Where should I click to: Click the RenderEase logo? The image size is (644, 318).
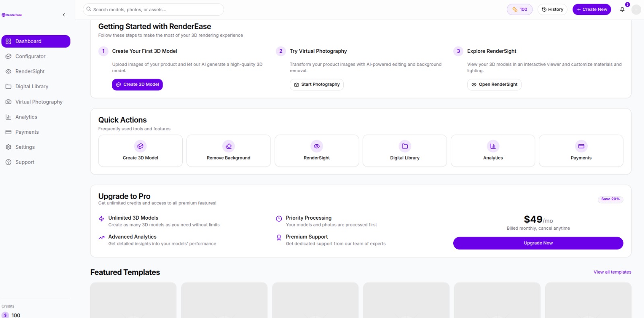coord(12,15)
